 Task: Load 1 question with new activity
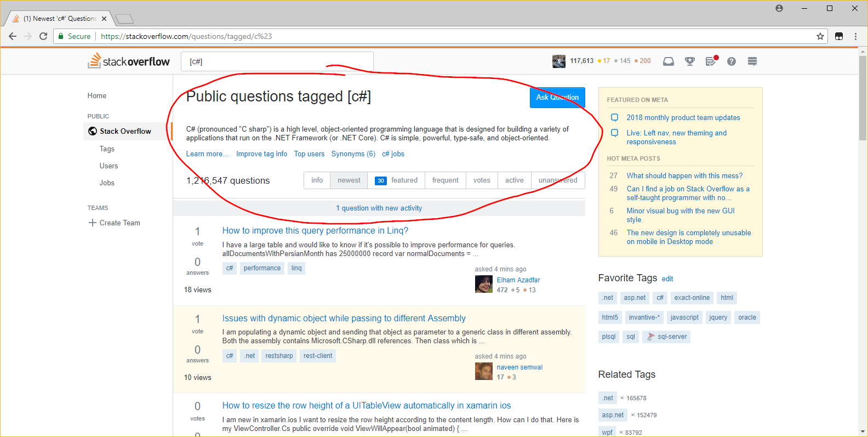point(379,208)
